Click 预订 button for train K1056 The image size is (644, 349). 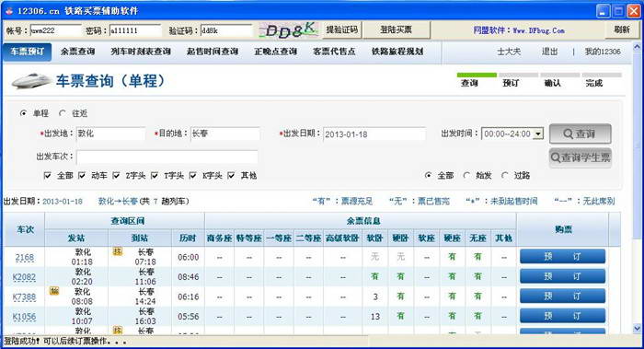pos(562,316)
